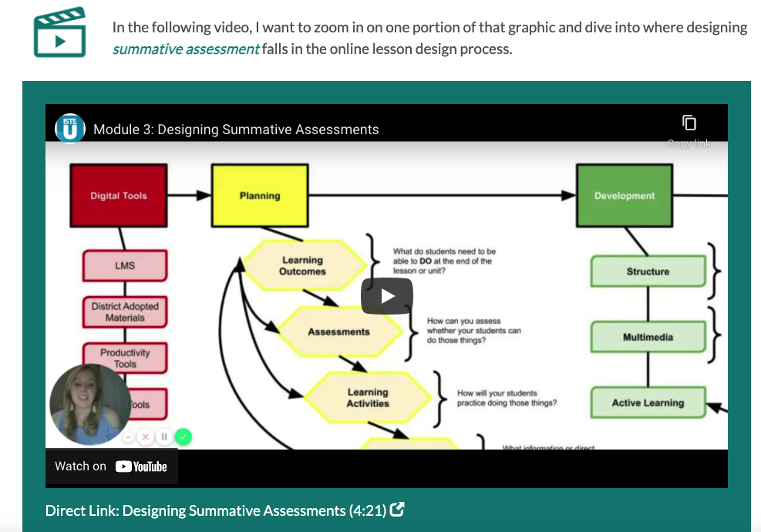761x532 pixels.
Task: Click the video clapperboard icon
Action: pyautogui.click(x=59, y=32)
